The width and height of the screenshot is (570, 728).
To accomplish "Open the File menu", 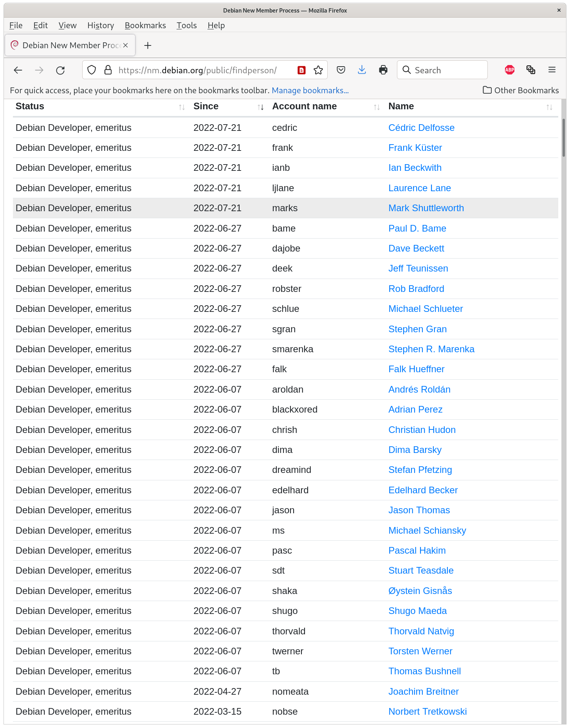I will [16, 25].
